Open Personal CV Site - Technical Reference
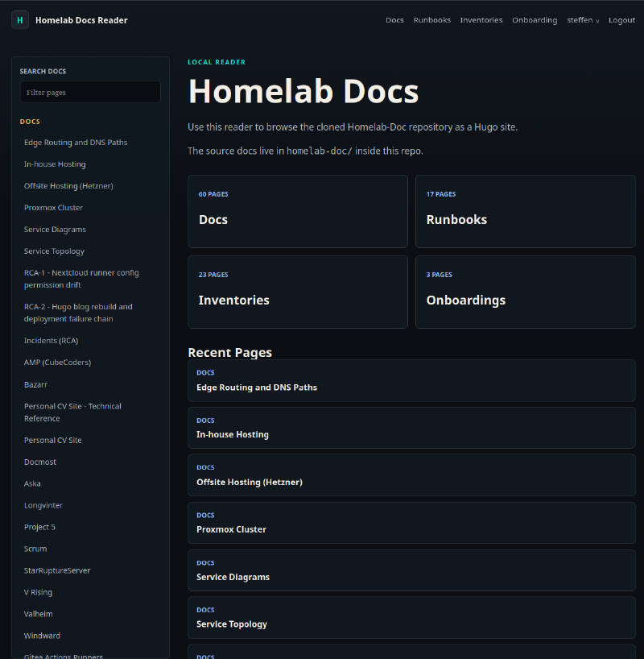This screenshot has width=644, height=659. (x=72, y=412)
